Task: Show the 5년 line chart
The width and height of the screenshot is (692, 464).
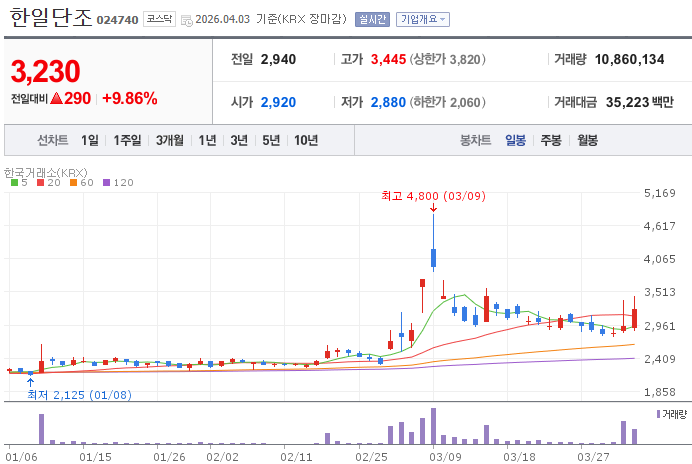Action: [271, 140]
